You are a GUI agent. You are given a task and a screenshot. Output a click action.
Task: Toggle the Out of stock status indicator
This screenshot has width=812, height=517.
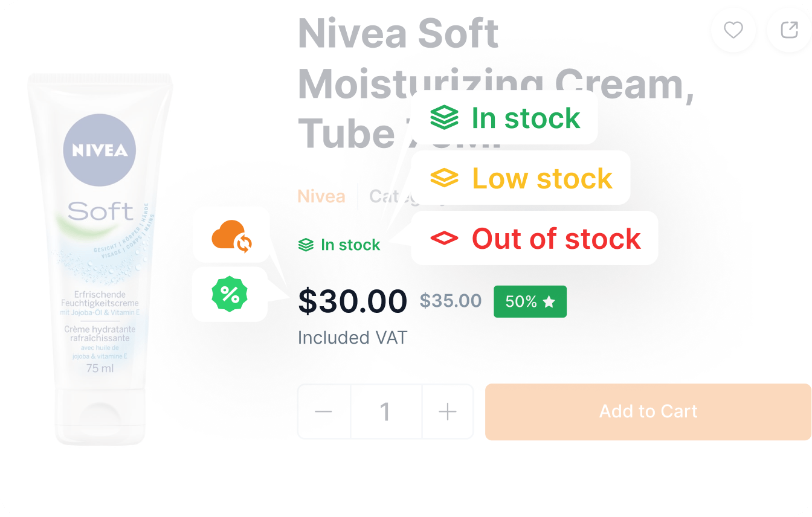[534, 238]
